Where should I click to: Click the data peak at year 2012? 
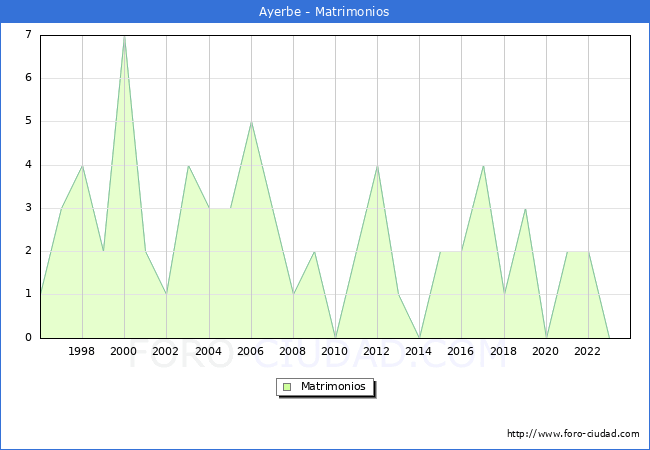coord(377,165)
